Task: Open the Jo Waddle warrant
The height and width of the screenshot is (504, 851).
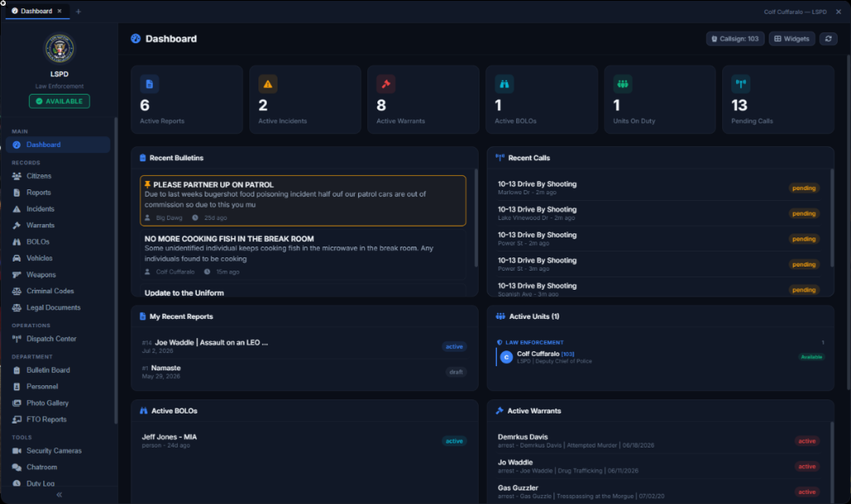Action: coord(659,466)
